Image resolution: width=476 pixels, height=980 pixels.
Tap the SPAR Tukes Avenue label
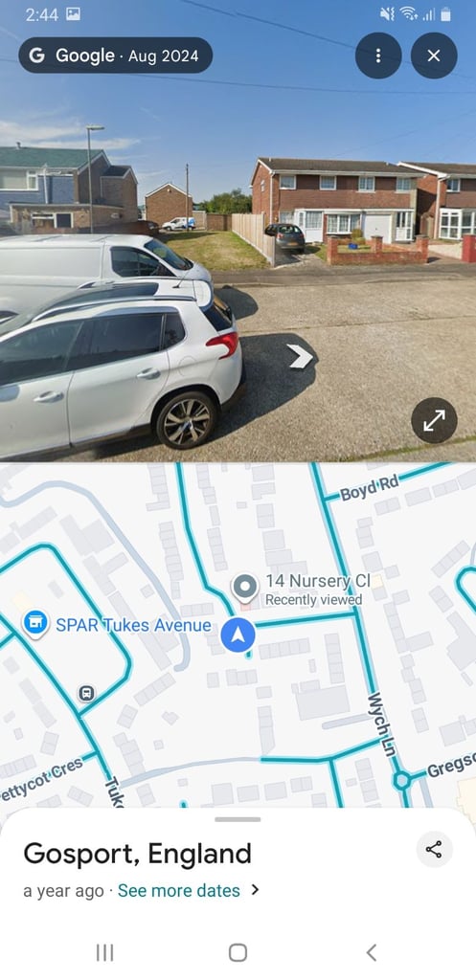(133, 625)
